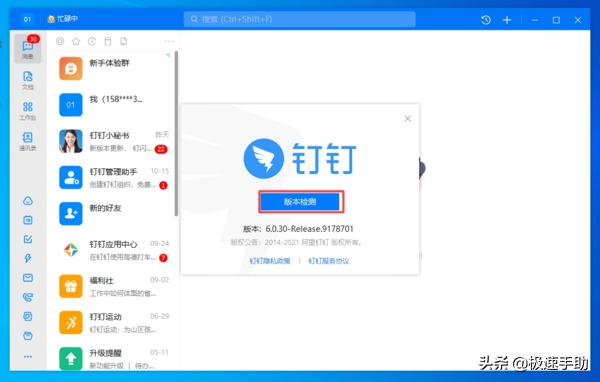Focus the search field with the Ctrl+Shift+F hint
The width and height of the screenshot is (600, 382).
coord(300,19)
